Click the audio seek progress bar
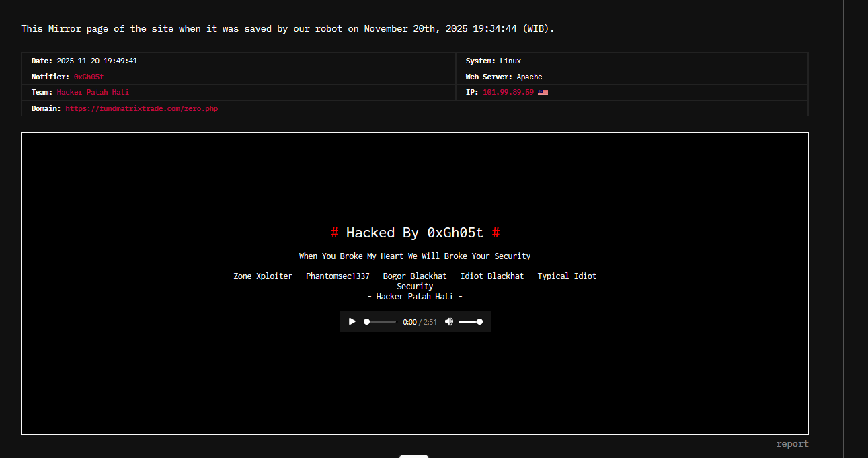The image size is (868, 458). pos(381,322)
